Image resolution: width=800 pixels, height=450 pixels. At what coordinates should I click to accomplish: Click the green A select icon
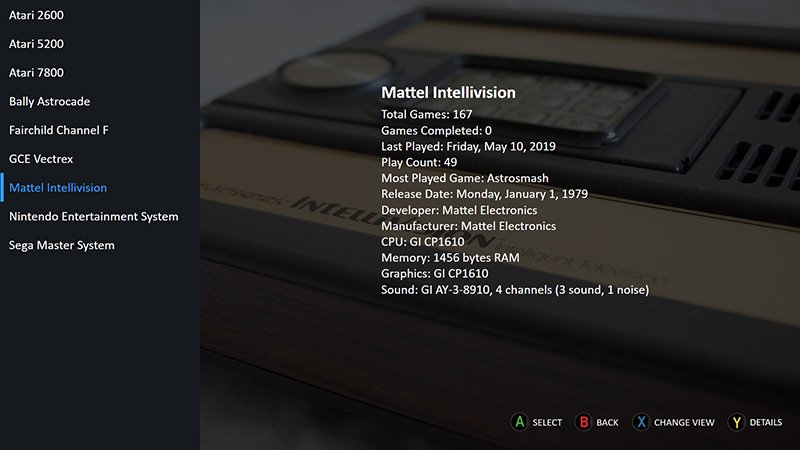[519, 422]
